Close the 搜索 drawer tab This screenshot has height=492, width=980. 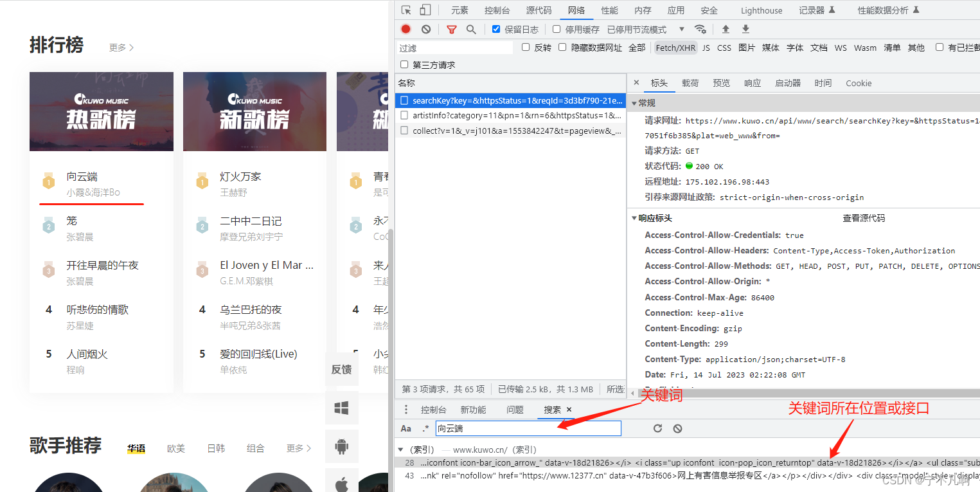(569, 410)
